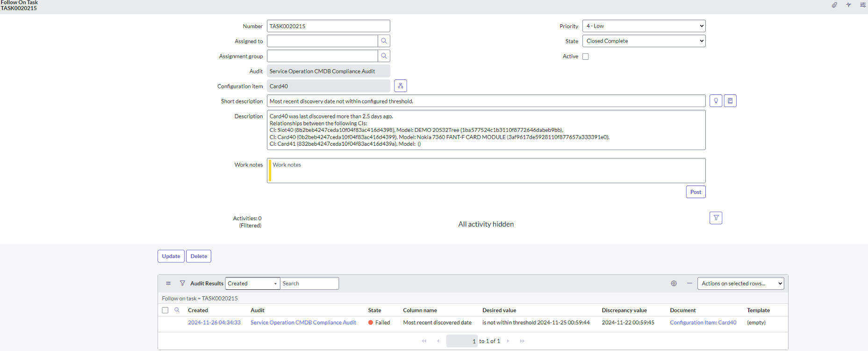
Task: Click the column search magnifier icon in list header
Action: (177, 310)
